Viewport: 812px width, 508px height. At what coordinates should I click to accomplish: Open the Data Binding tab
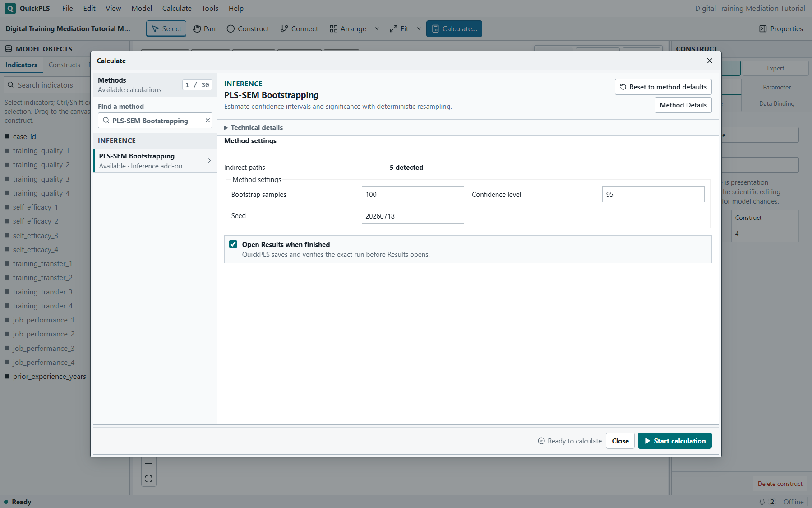(x=776, y=103)
